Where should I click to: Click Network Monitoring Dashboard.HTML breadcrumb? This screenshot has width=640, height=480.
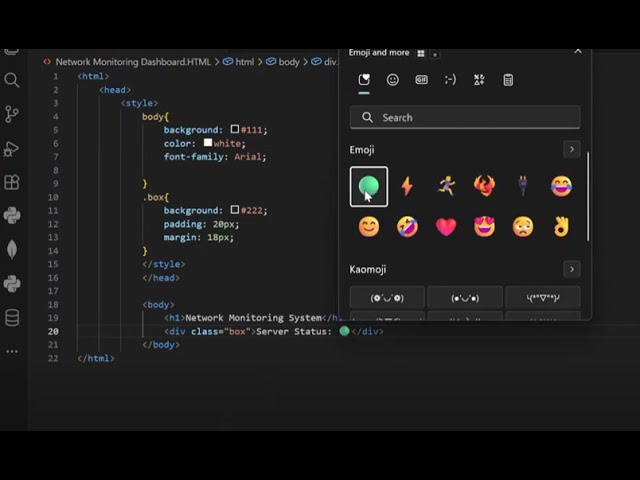[133, 62]
